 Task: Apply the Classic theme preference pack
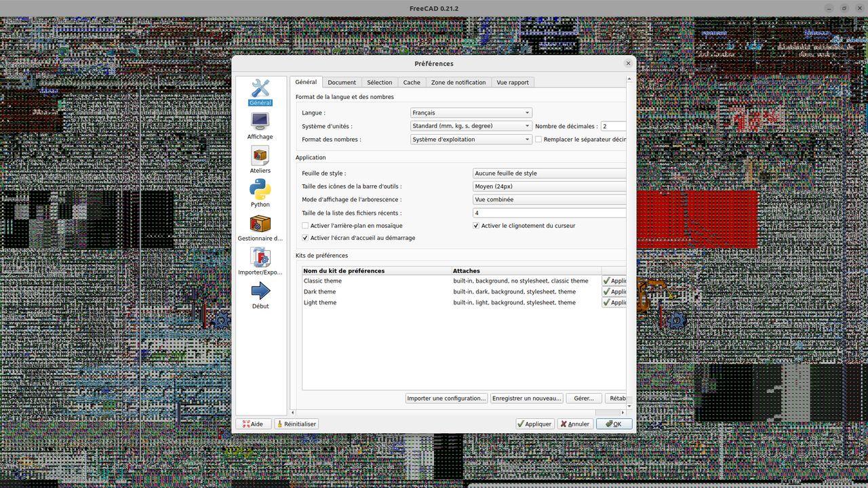(x=614, y=281)
